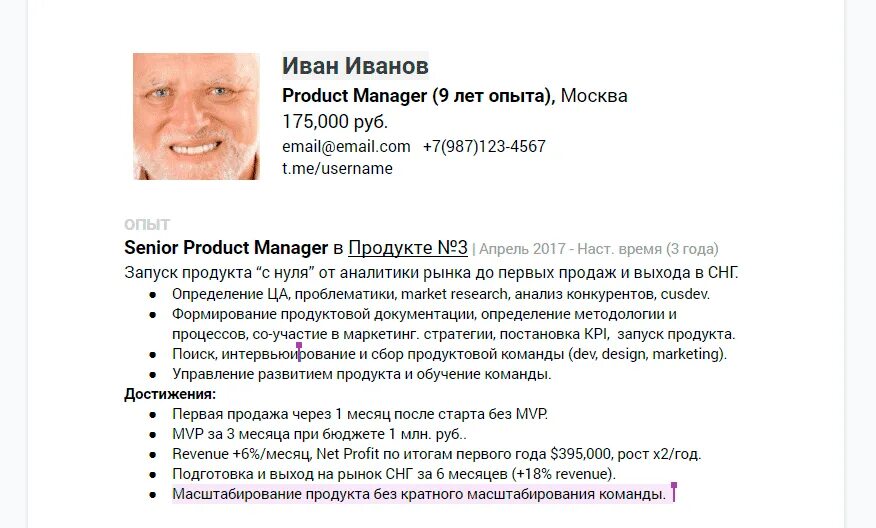Click the purple collaborator cursor in интервьюирование
Screen dimensions: 876x528
point(299,352)
